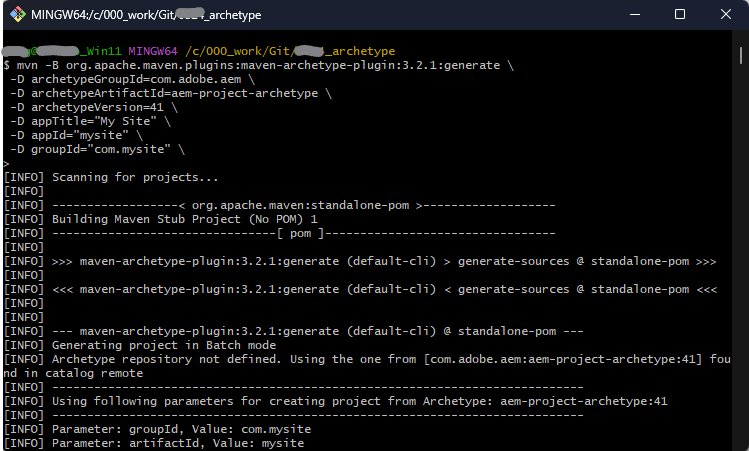Click the '--- maven-archetype-plugin:3.2.1:generate' line
The width and height of the screenshot is (749, 451).
[294, 331]
